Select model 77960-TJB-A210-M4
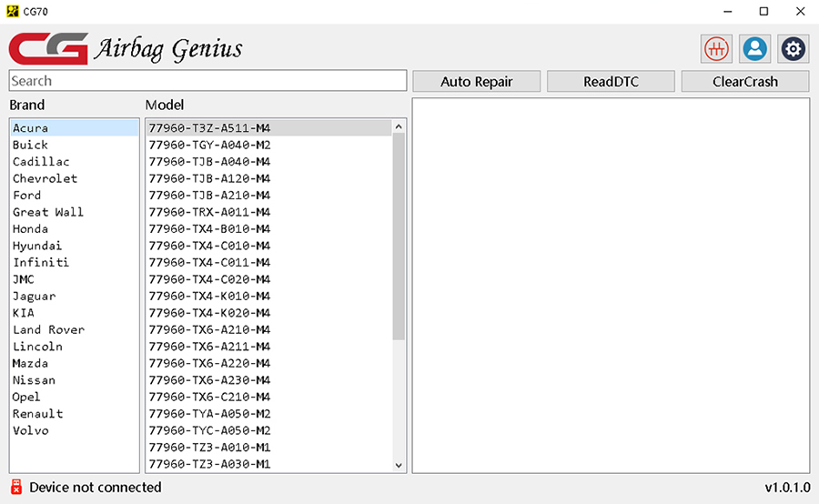The width and height of the screenshot is (819, 504). click(268, 195)
